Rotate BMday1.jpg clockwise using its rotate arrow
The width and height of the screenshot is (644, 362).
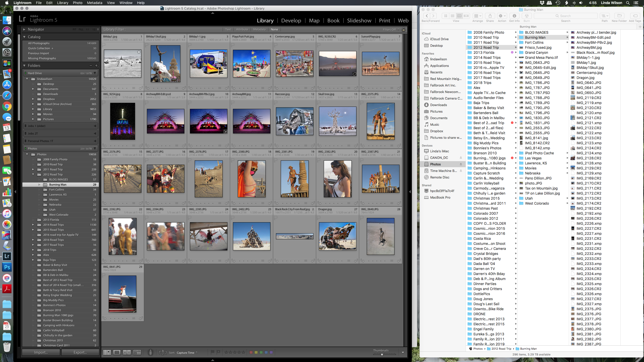141,88
